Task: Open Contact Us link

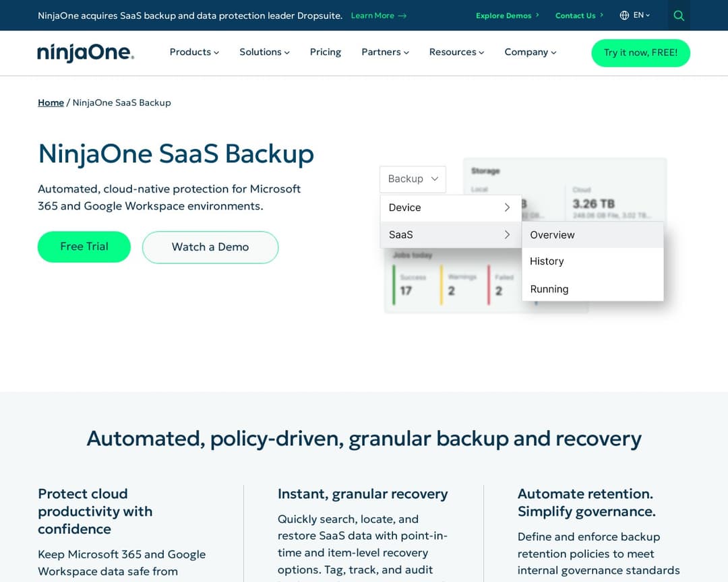Action: point(579,15)
